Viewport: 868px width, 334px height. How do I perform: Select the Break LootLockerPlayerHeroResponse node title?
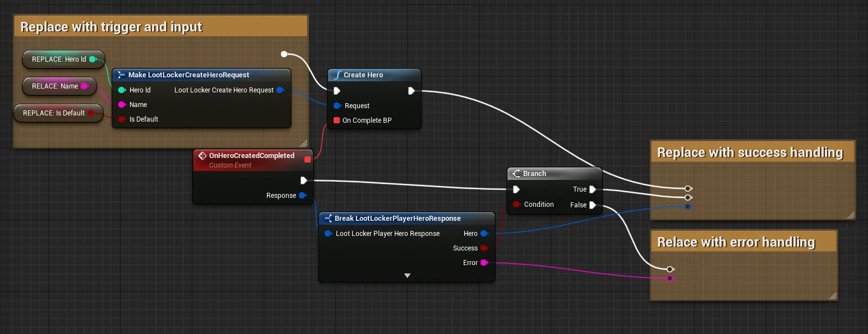pyautogui.click(x=398, y=218)
